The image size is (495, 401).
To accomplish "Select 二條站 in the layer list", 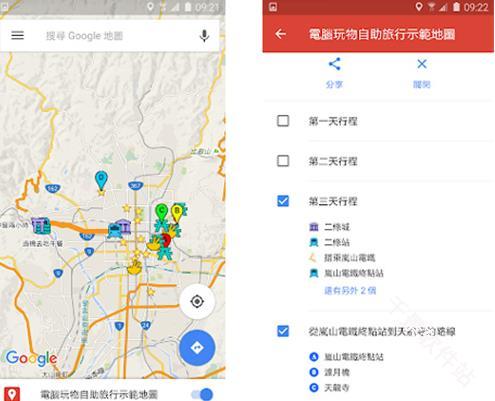I will point(337,242).
